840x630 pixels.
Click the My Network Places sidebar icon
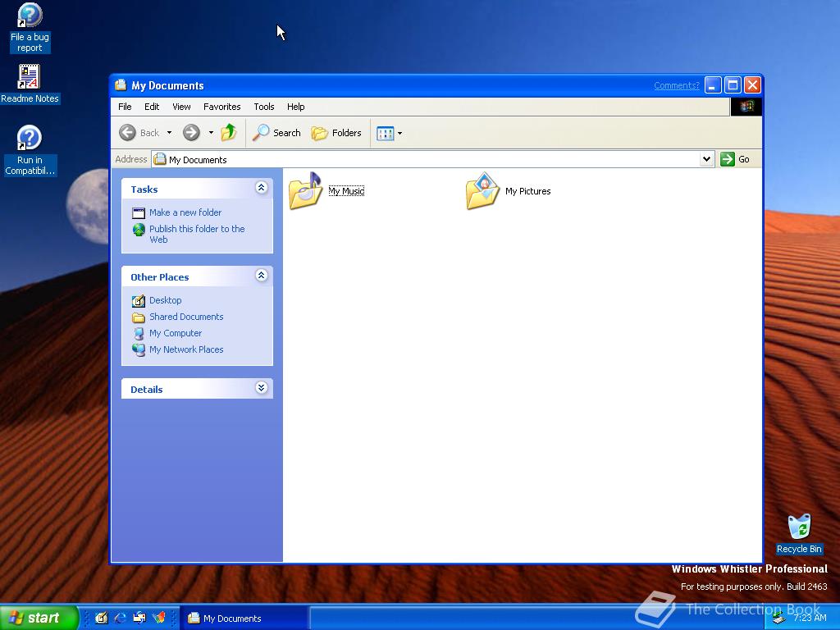click(139, 349)
